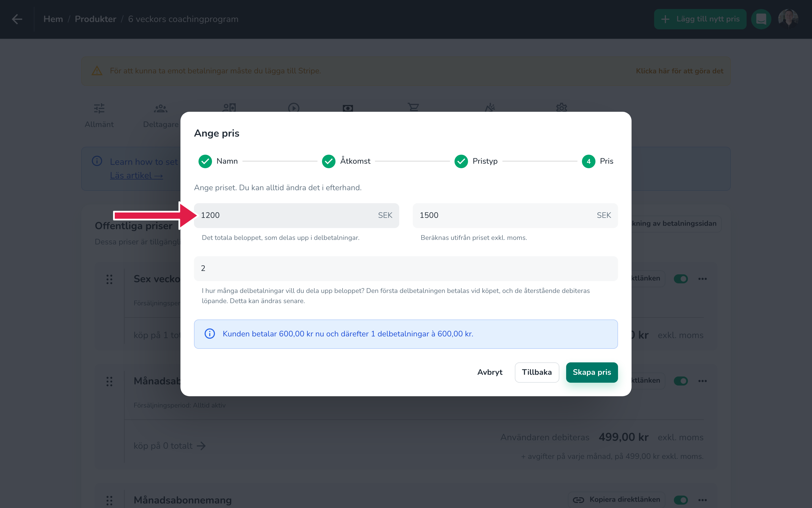812x508 pixels.
Task: Open the chat support bubble icon
Action: 761,19
